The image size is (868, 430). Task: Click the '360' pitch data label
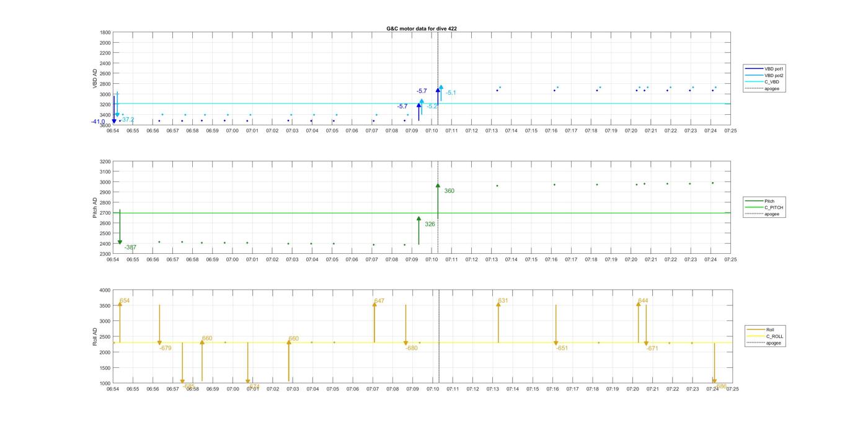pos(449,190)
